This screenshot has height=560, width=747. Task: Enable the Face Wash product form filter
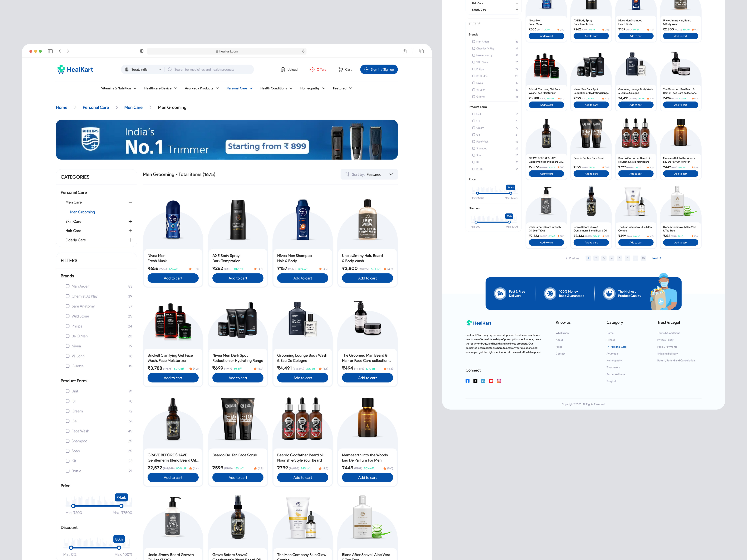[x=67, y=431]
